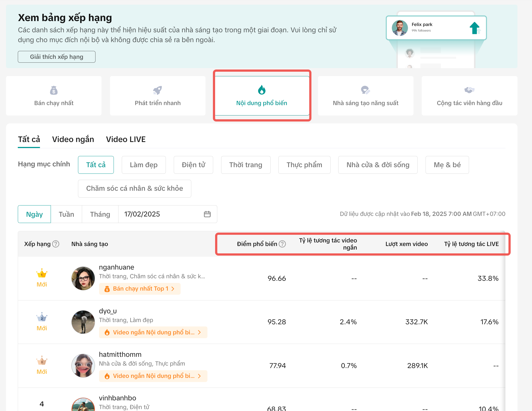Click the handshake Cộng tác viên hàng đầu icon
This screenshot has width=532, height=411.
coord(469,90)
